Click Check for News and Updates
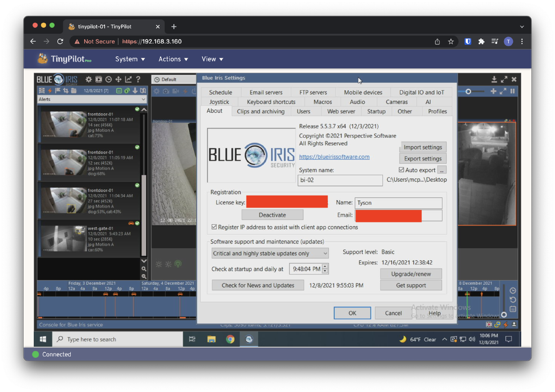 pos(258,285)
